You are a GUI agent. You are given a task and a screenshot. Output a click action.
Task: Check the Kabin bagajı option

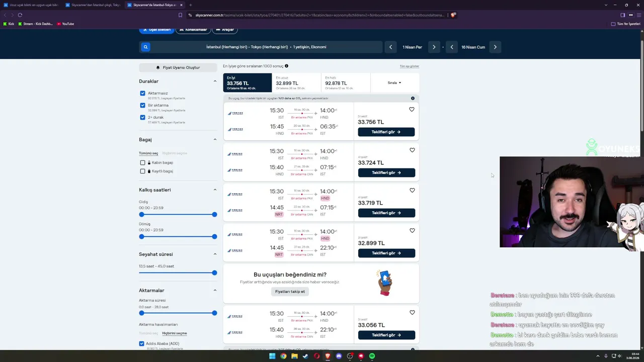coord(142,163)
